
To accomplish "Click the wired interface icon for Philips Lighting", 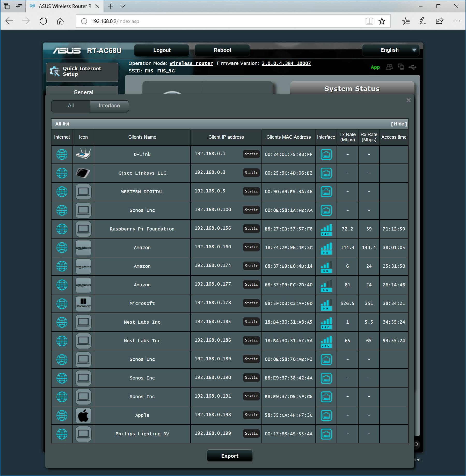I will point(326,434).
